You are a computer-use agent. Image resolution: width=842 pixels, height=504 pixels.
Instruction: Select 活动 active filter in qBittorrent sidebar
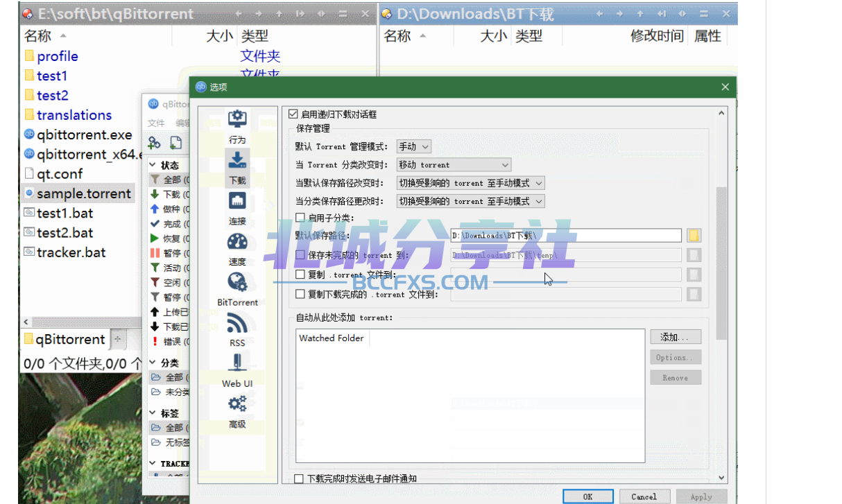[170, 268]
